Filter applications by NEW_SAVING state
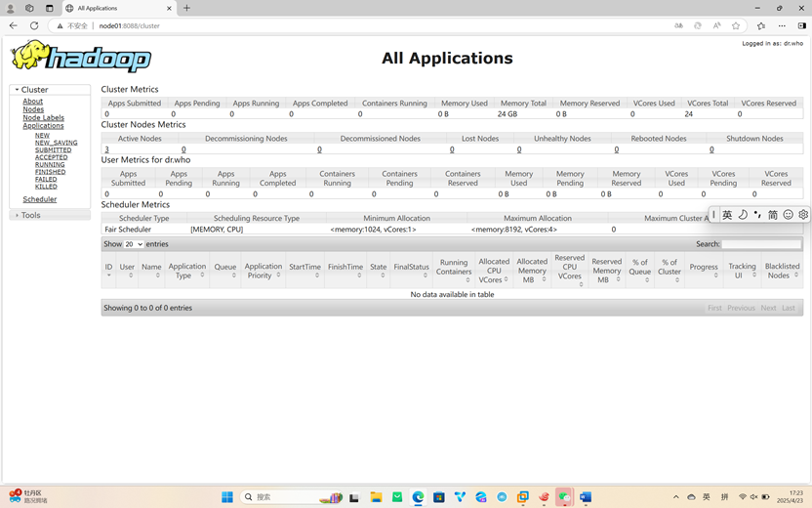 [x=56, y=143]
